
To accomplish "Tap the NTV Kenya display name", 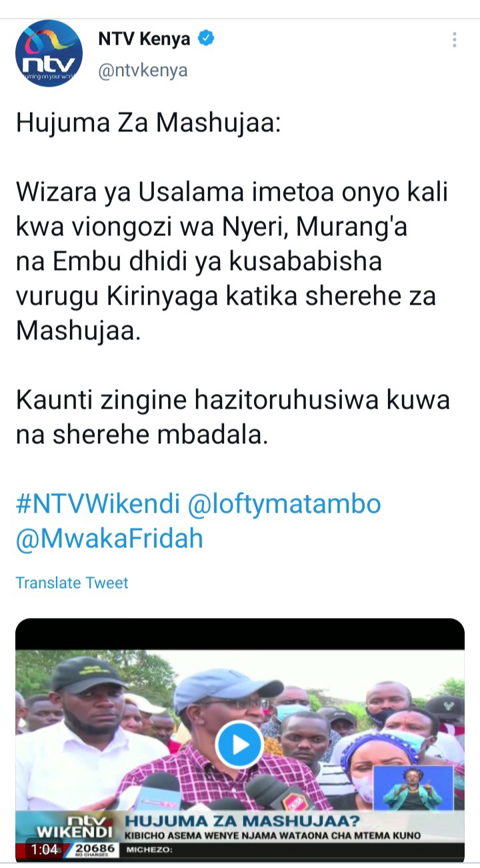I will point(144,39).
